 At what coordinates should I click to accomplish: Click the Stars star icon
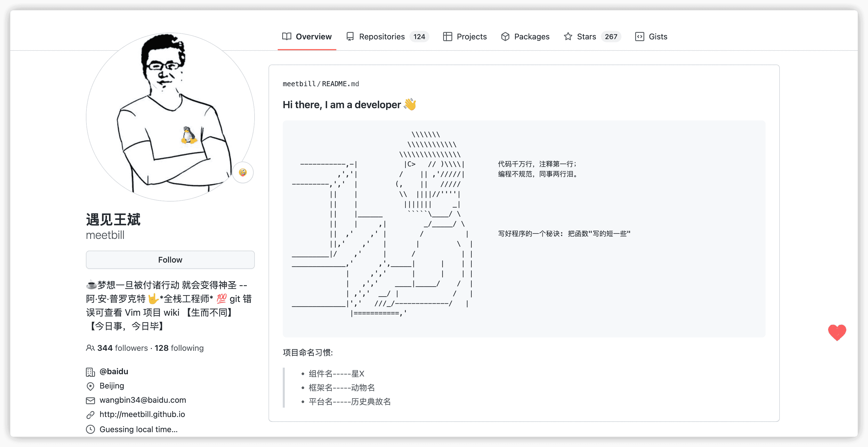tap(568, 37)
